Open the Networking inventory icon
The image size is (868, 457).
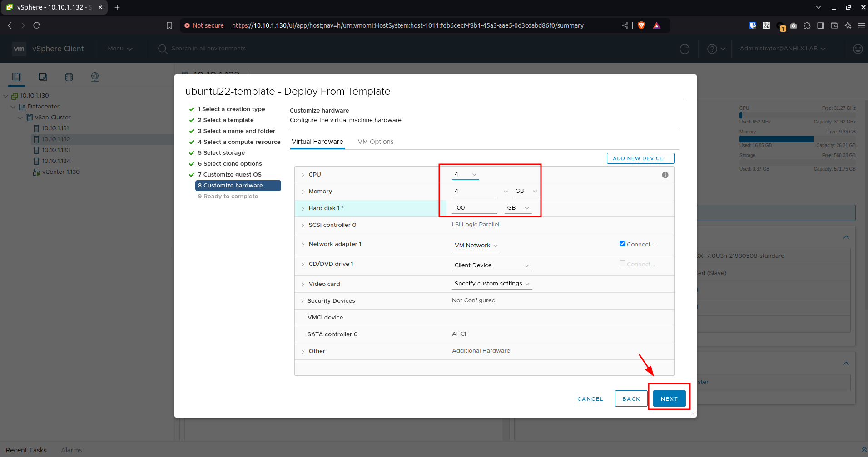(x=95, y=77)
